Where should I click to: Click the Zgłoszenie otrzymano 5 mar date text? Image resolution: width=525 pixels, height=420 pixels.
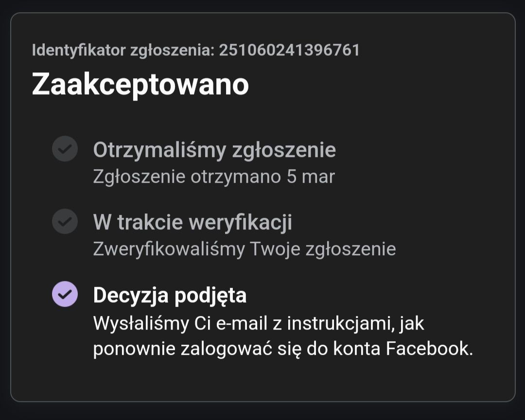214,176
